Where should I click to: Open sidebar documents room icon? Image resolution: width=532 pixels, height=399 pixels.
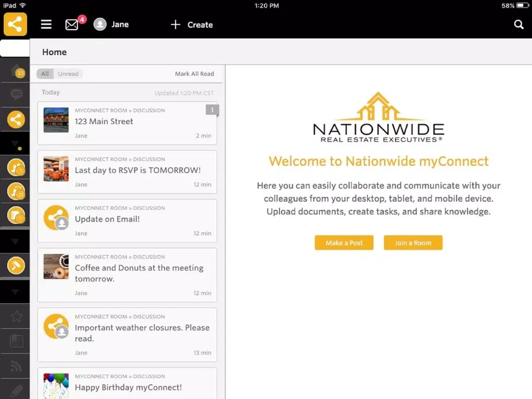pos(16,215)
